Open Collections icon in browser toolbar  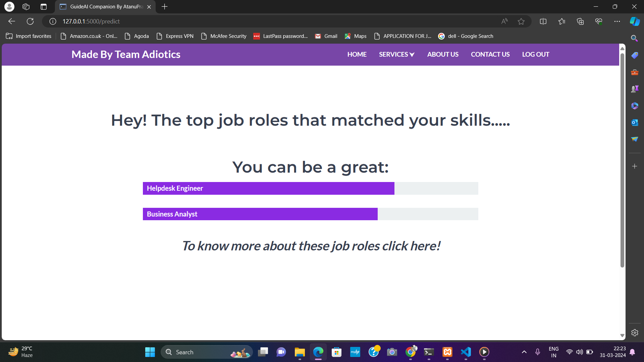580,21
